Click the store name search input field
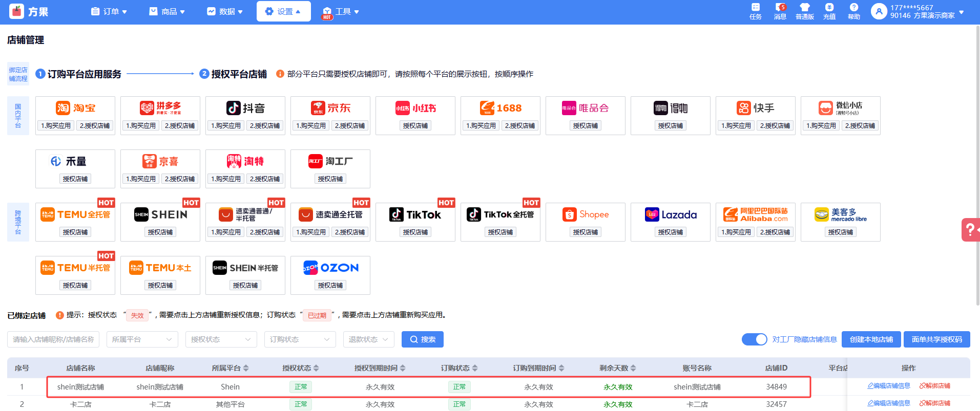 (53, 339)
